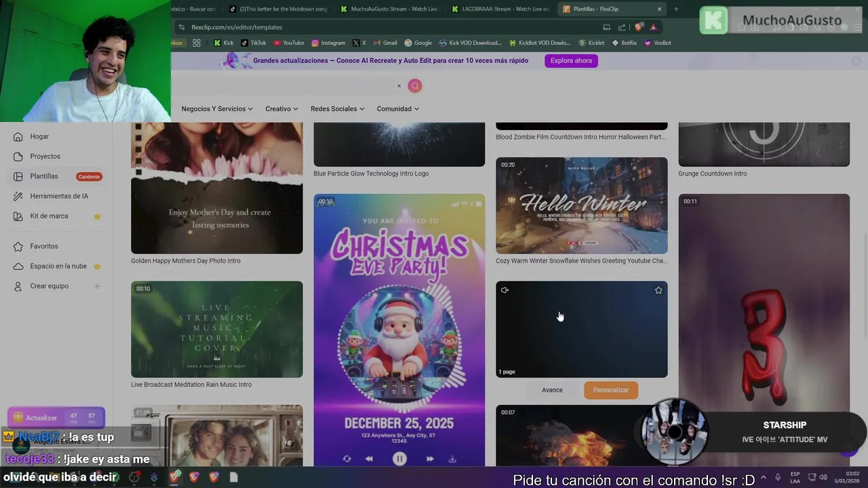This screenshot has width=868, height=488.
Task: Open the VoxBot bookmark
Action: 658,43
